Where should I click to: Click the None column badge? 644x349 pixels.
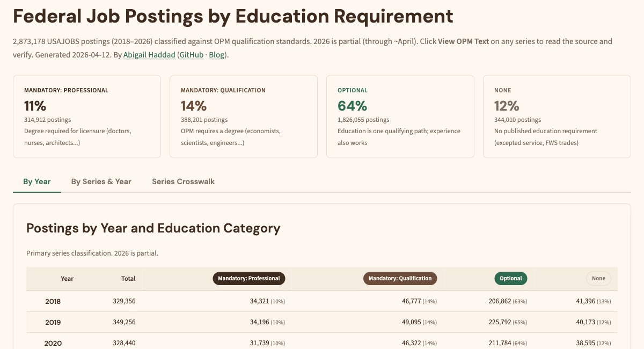598,279
